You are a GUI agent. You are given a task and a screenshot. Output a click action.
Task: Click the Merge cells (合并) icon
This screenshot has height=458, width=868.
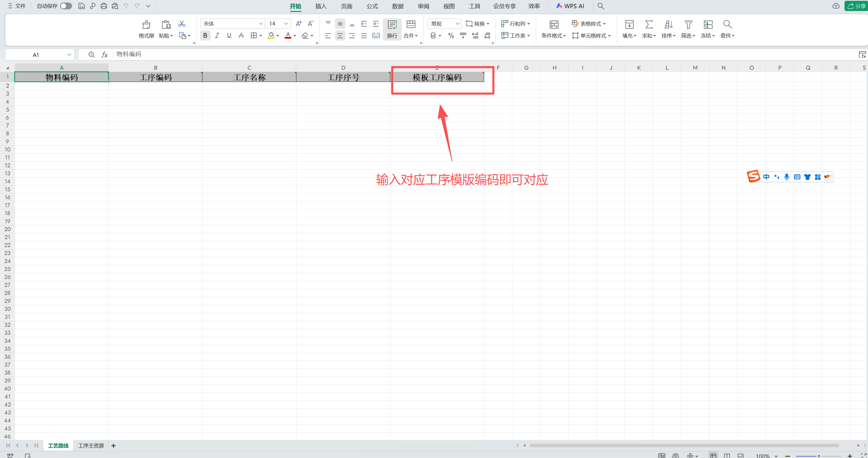[x=411, y=25]
